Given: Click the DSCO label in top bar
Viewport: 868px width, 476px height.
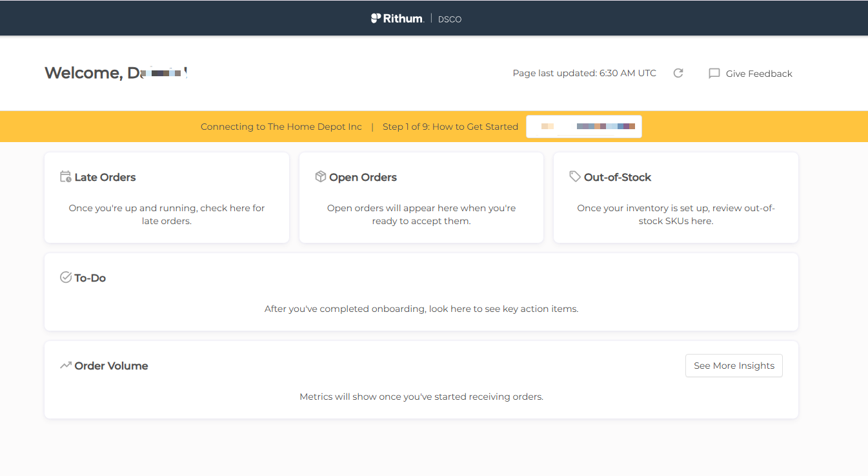Looking at the screenshot, I should 450,19.
